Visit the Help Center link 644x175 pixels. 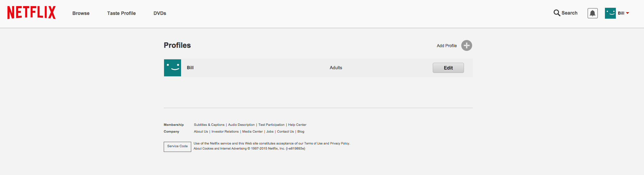pyautogui.click(x=297, y=125)
